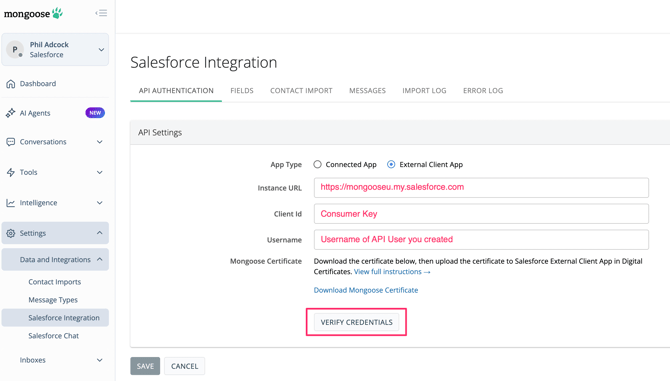Focus the Username input field

pyautogui.click(x=481, y=240)
